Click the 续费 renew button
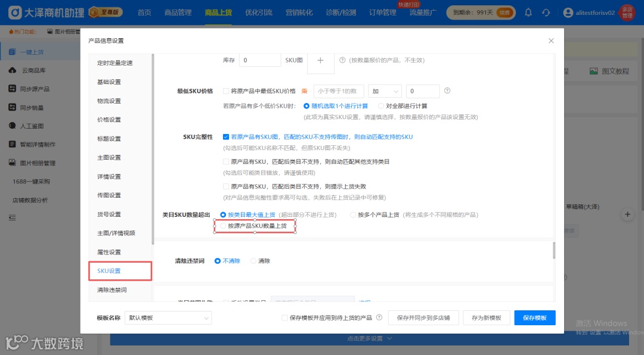The image size is (644, 355). 504,13
